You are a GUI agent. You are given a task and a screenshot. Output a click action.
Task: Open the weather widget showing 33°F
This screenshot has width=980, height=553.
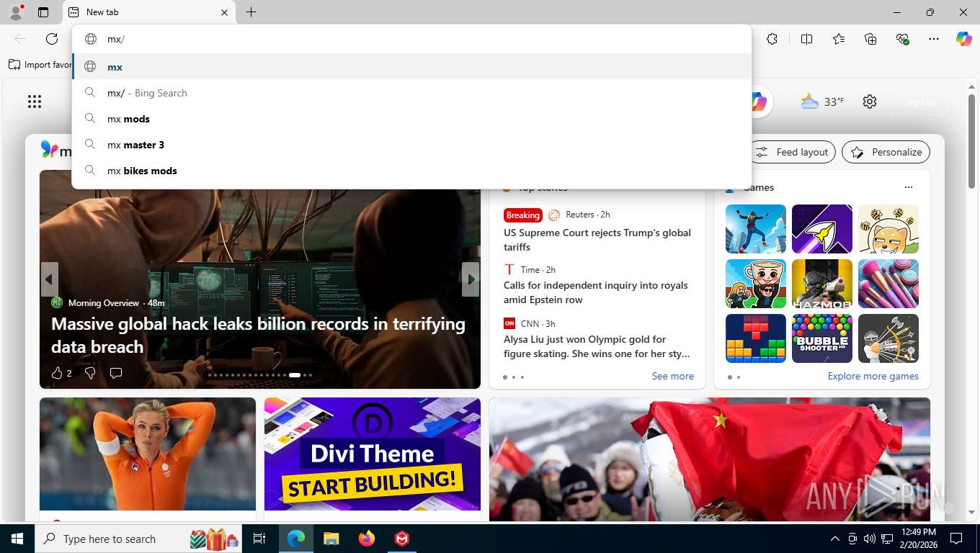point(822,102)
